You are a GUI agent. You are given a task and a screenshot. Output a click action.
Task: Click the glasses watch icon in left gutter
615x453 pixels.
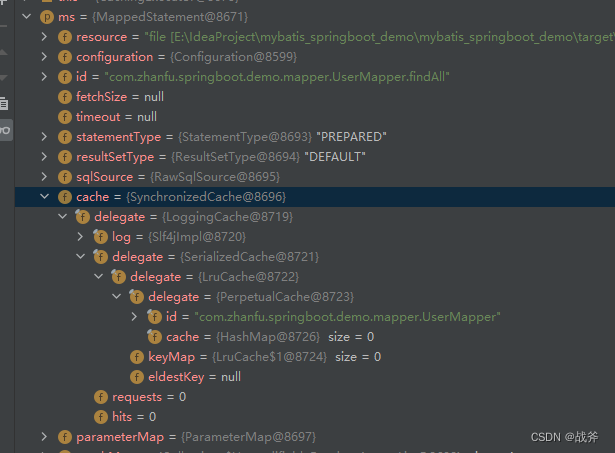5,130
